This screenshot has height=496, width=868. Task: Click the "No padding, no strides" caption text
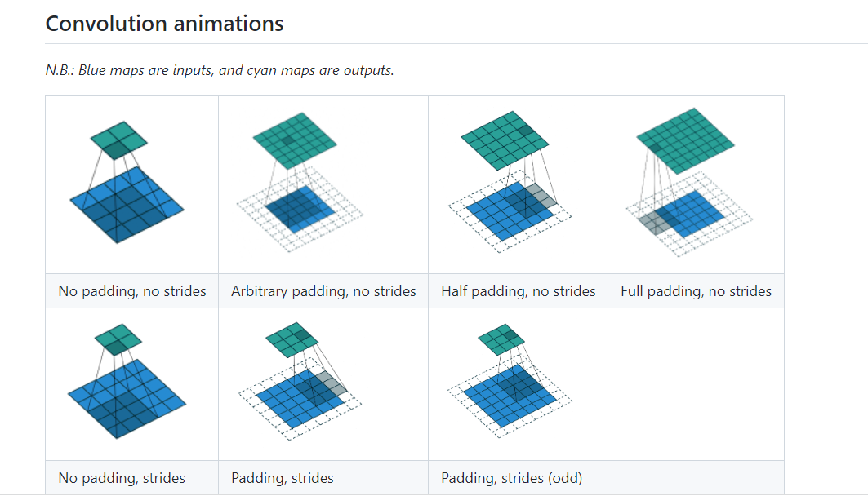[x=132, y=291]
